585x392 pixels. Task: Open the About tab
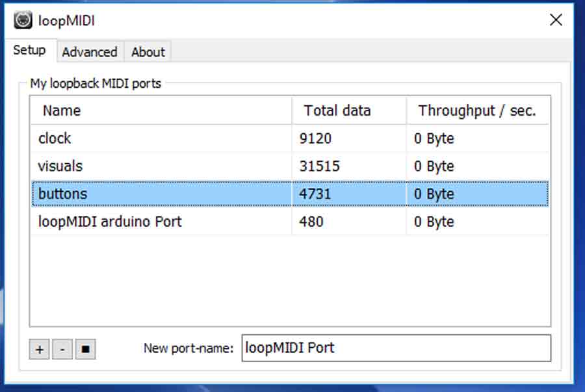(x=148, y=52)
